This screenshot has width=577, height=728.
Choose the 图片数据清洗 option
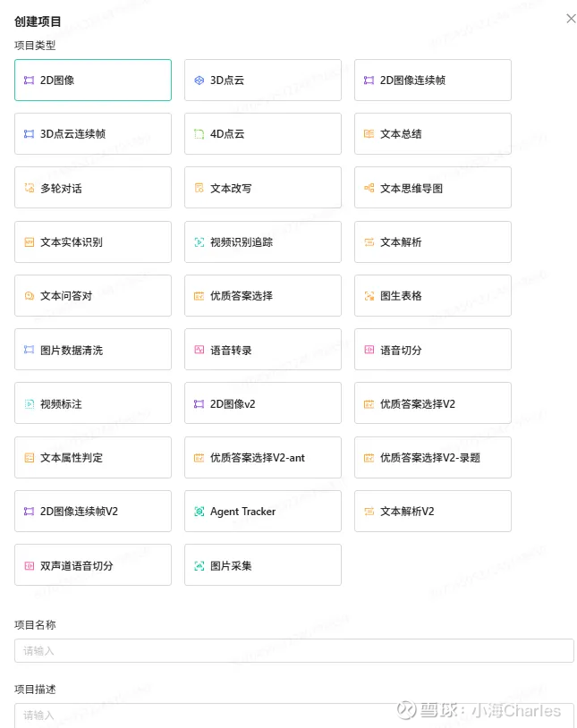pyautogui.click(x=93, y=350)
